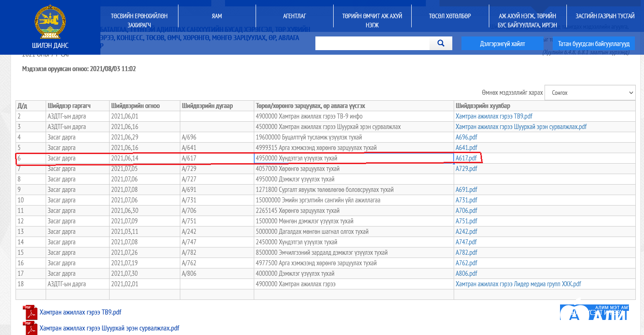Open the A617.pdf link
The image size is (644, 335).
pyautogui.click(x=466, y=158)
